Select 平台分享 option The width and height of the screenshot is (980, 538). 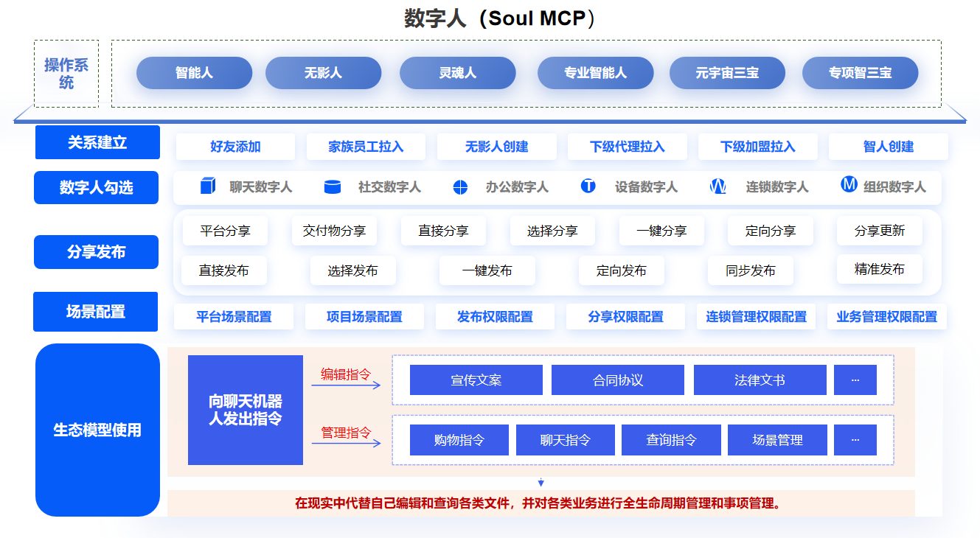tap(225, 231)
